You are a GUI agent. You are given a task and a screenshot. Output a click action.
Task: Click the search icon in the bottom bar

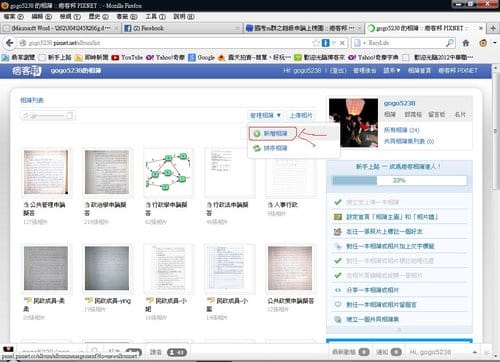tap(95, 351)
